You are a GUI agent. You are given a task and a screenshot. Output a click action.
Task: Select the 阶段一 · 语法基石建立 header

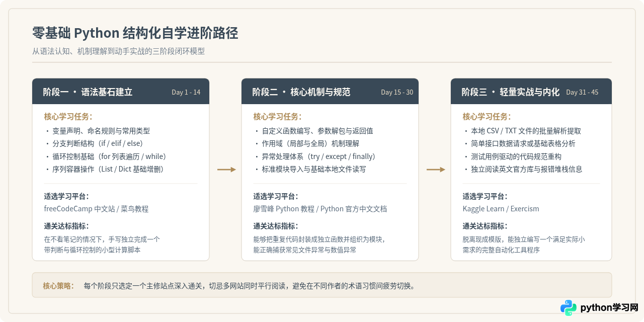(121, 91)
